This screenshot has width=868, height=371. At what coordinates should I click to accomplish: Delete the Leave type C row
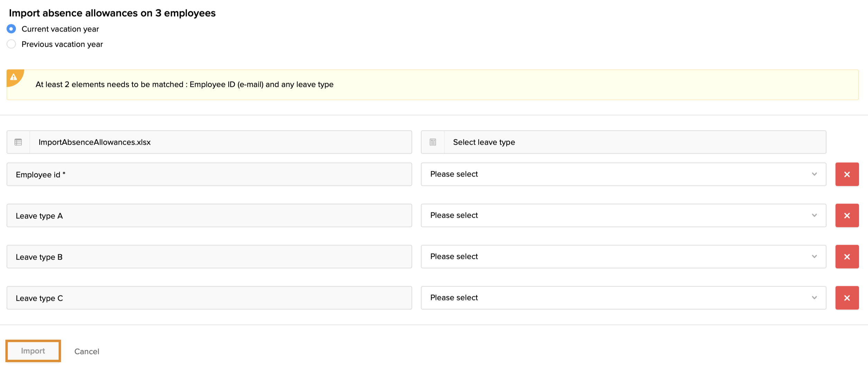pos(847,298)
